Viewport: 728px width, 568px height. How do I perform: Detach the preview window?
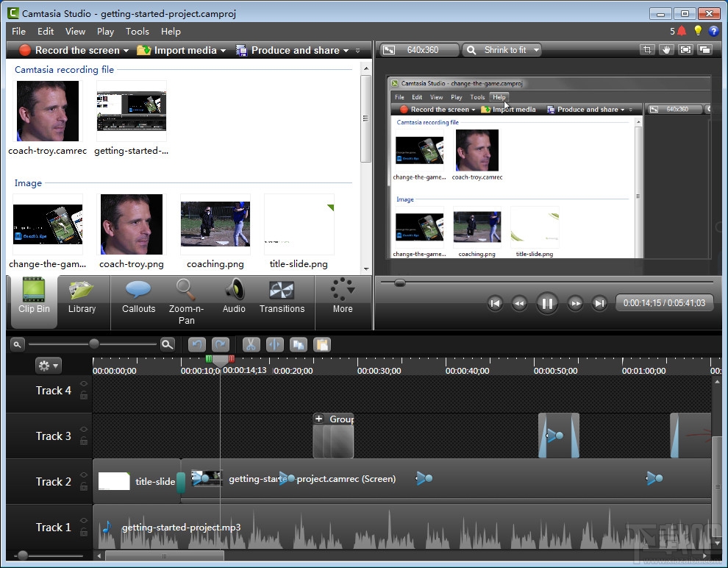coord(704,50)
